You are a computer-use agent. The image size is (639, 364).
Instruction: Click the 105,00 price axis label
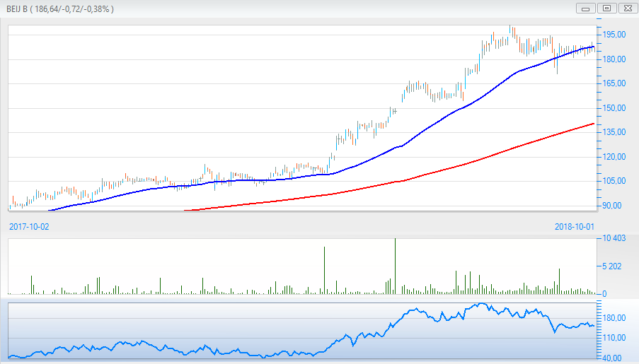[x=614, y=181]
